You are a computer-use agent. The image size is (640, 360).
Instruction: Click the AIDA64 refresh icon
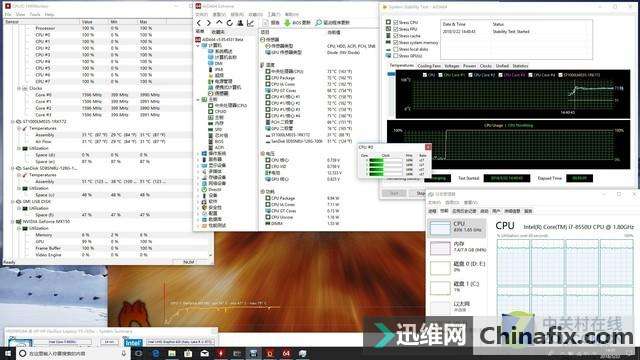[230, 23]
